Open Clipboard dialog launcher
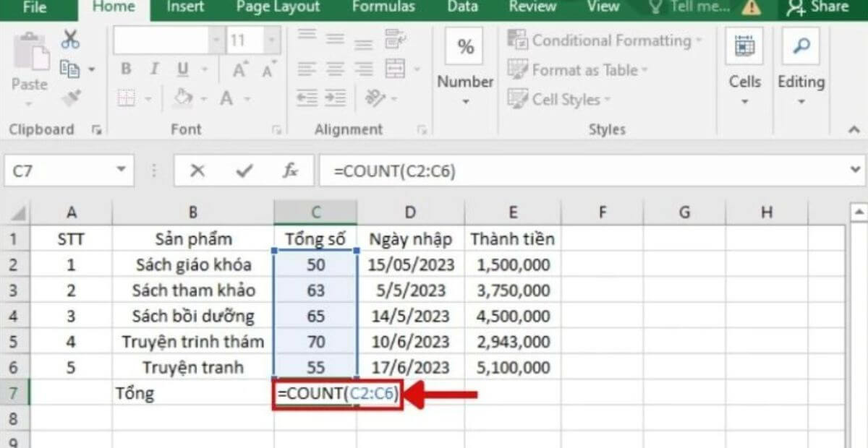The image size is (868, 448). 96,130
